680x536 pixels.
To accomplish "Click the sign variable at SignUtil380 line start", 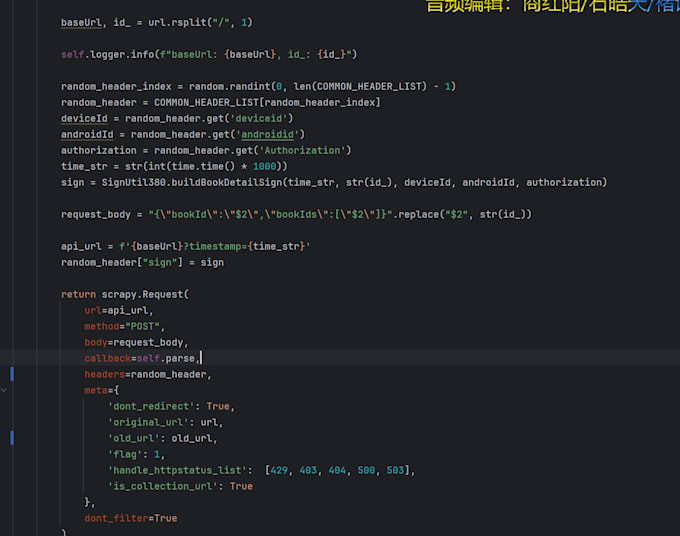I will coord(72,183).
